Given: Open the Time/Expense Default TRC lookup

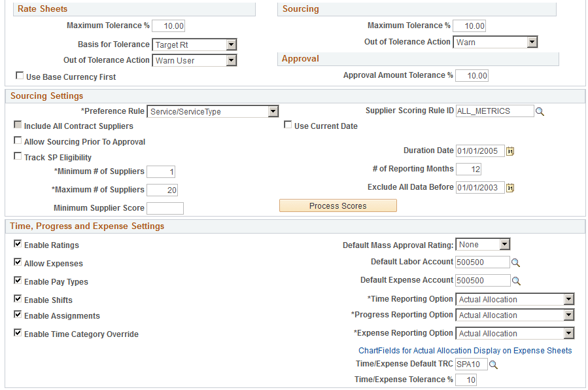Looking at the screenshot, I should click(x=493, y=364).
